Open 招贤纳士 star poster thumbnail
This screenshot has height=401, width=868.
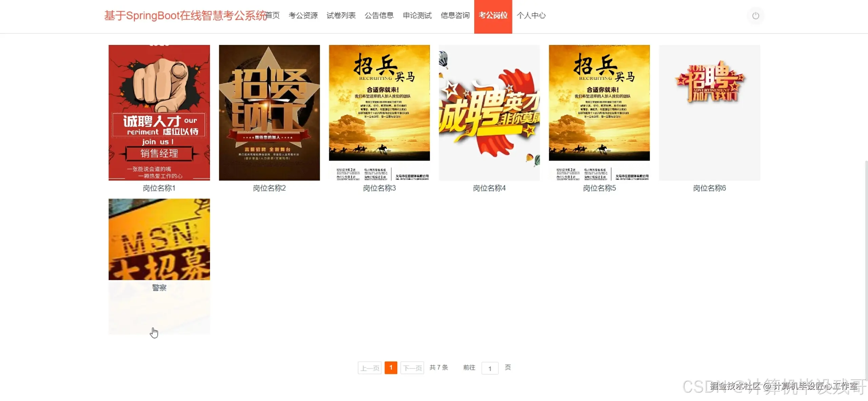pos(269,112)
